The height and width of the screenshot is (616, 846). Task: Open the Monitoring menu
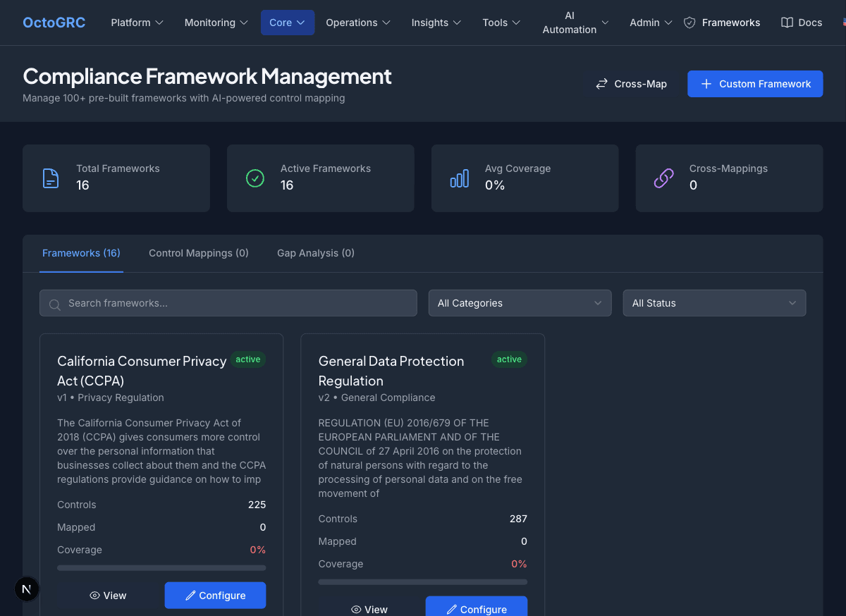pyautogui.click(x=216, y=23)
